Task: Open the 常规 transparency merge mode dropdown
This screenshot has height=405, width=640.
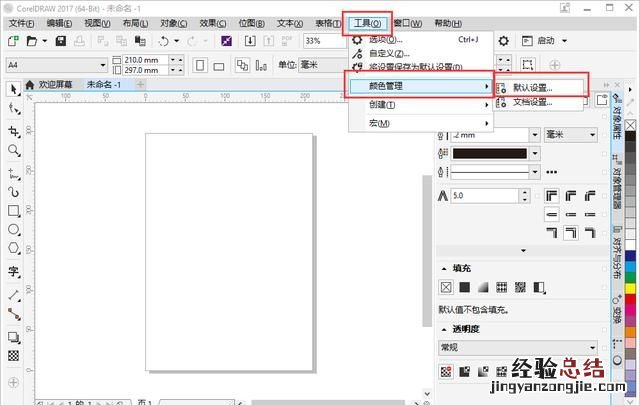Action: [x=518, y=347]
